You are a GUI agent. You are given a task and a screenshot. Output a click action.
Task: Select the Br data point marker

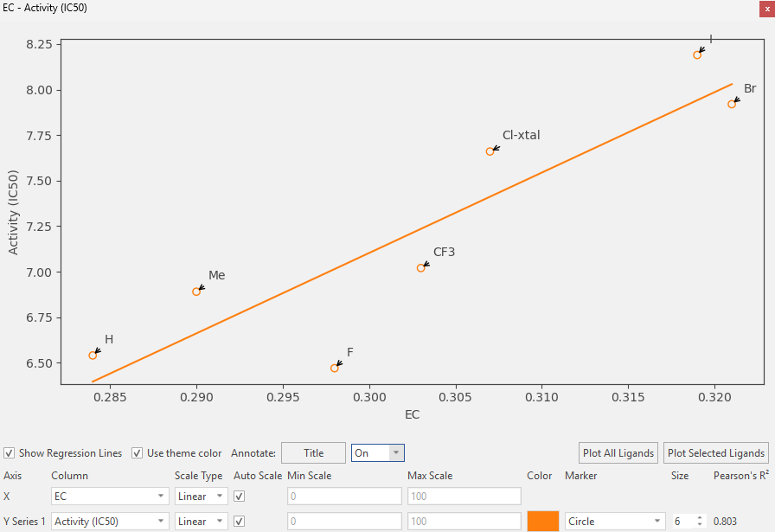pyautogui.click(x=732, y=104)
